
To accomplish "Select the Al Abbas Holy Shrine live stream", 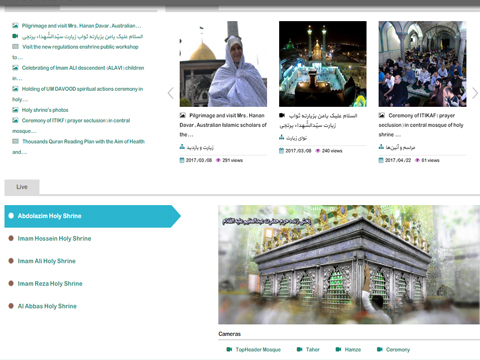I will pyautogui.click(x=47, y=306).
